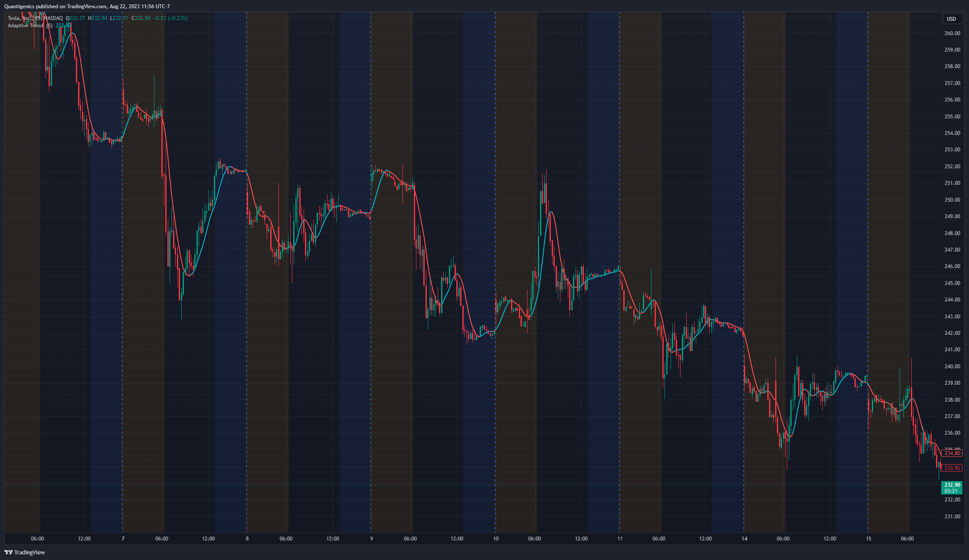
Task: Click the day 15 time axis label
Action: coord(868,539)
